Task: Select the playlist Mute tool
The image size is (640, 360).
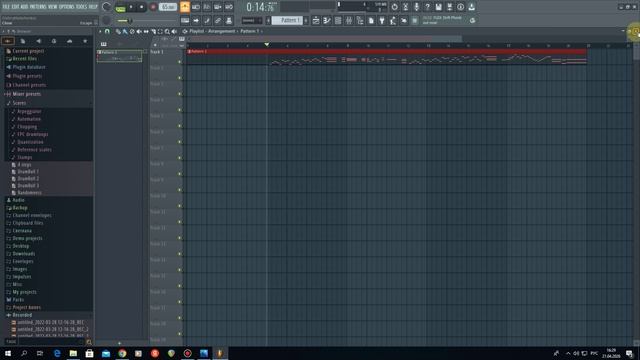Action: (x=139, y=31)
